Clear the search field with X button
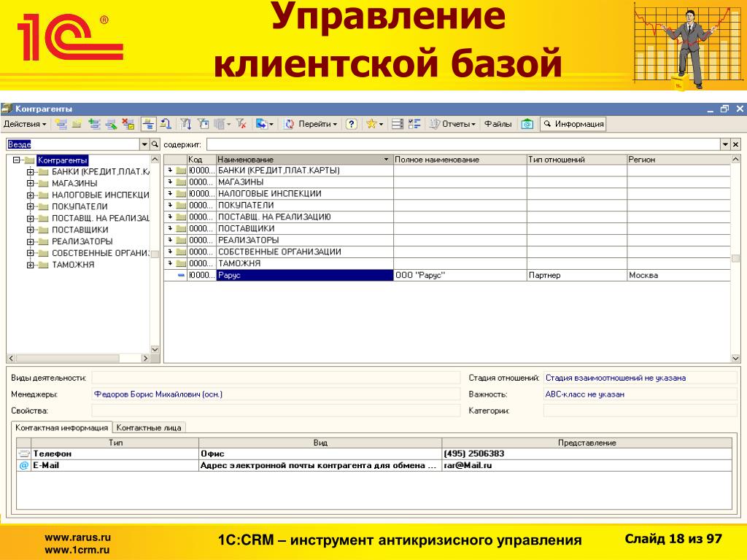The width and height of the screenshot is (747, 560). click(x=735, y=144)
